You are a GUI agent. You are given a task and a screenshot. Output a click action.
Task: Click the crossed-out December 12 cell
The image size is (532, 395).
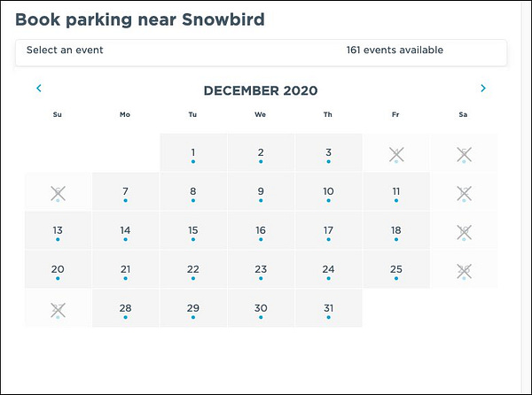click(464, 191)
